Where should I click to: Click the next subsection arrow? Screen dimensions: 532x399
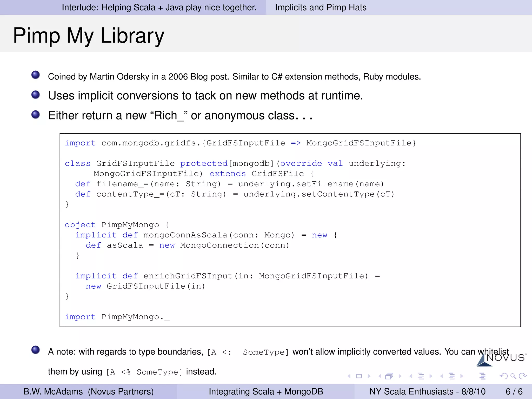[431, 376]
